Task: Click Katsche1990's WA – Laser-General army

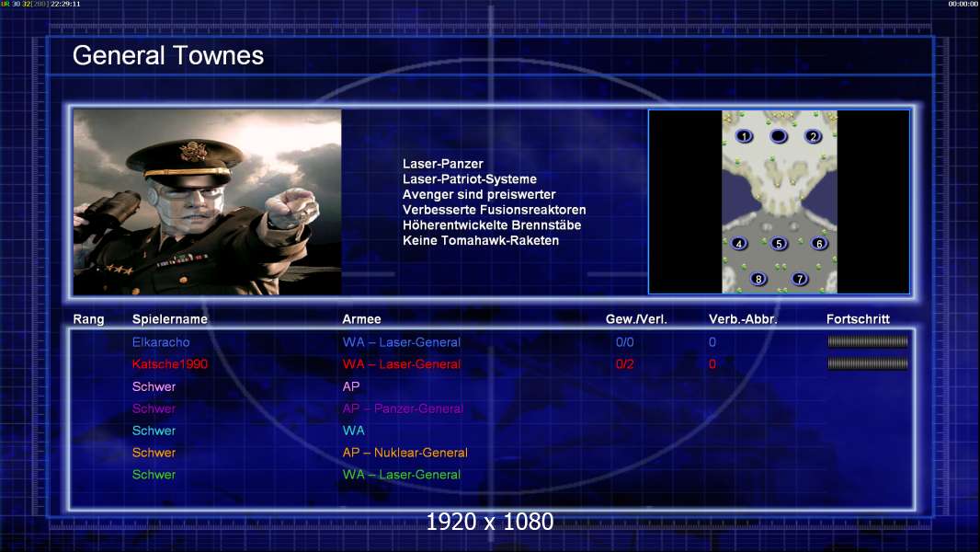Action: pyautogui.click(x=401, y=363)
